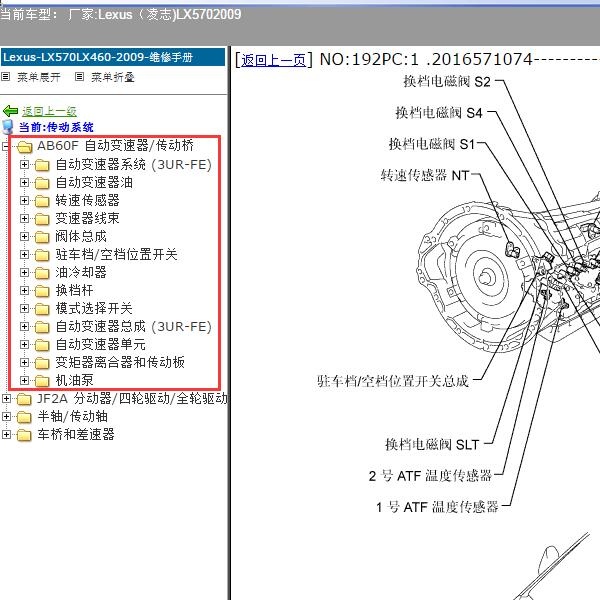Screen dimensions: 600x600
Task: Expand the 自动变速器单元 plus box
Action: (24, 344)
